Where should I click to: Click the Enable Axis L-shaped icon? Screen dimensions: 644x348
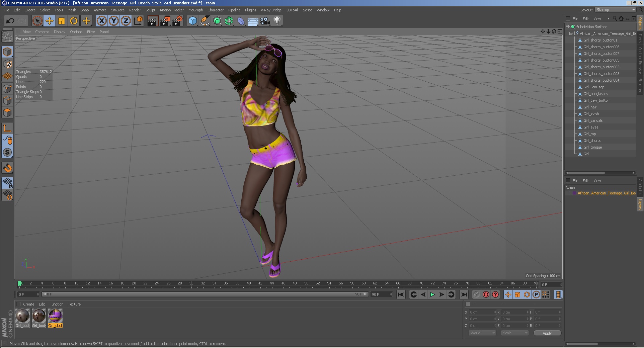coord(7,128)
